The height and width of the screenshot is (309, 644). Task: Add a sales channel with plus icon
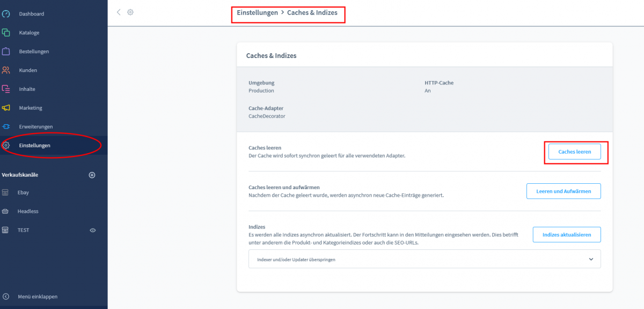[92, 175]
